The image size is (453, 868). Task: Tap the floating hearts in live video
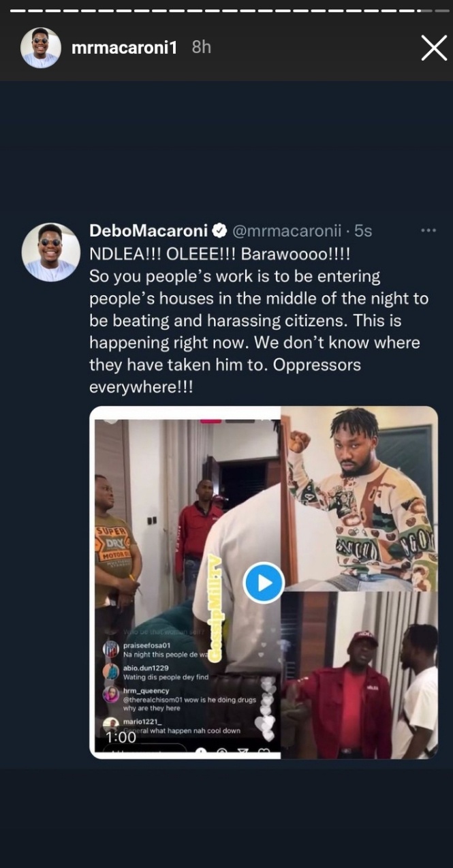point(268,709)
